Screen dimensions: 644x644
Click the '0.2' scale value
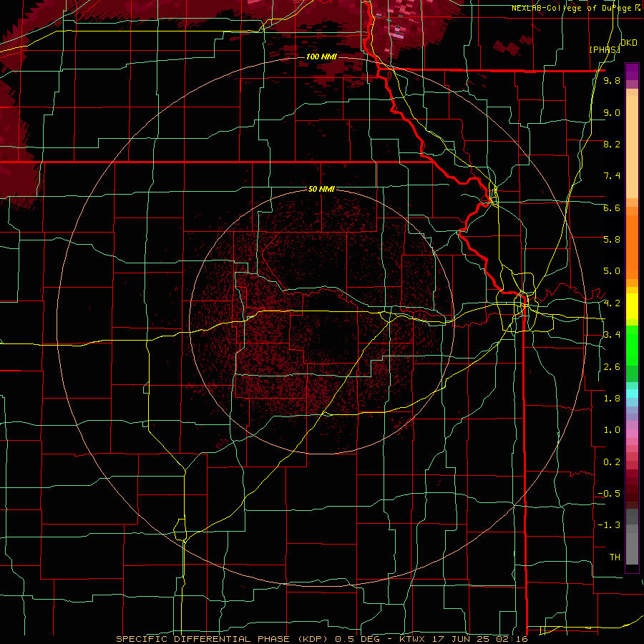point(612,462)
